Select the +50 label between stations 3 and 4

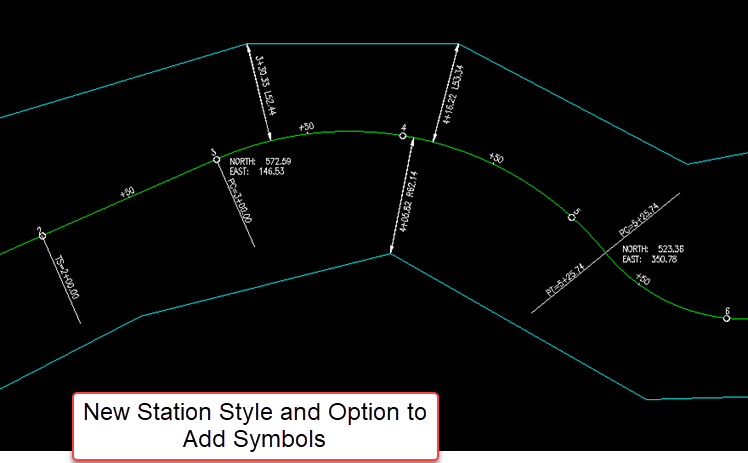pyautogui.click(x=306, y=126)
